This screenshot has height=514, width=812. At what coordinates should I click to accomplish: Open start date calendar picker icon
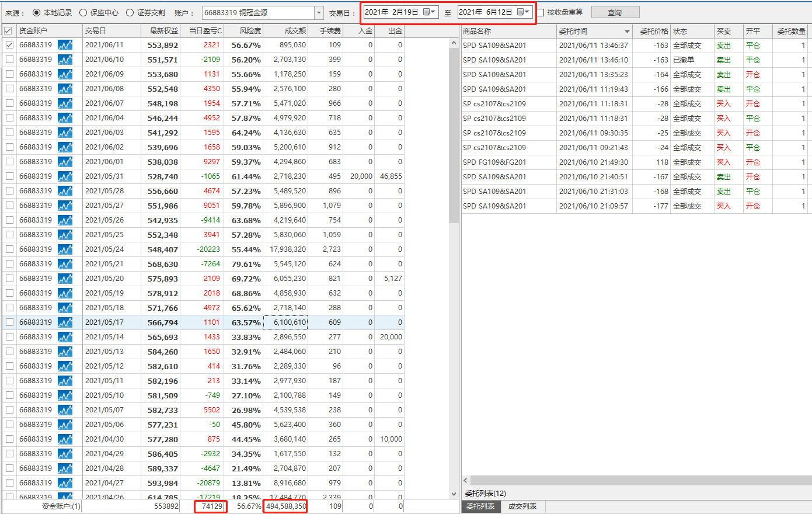pos(429,12)
